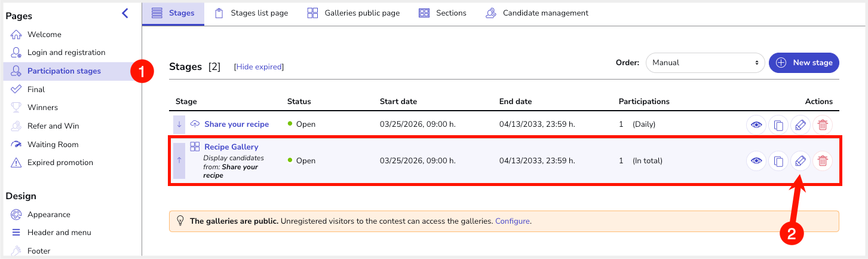Switch to Stages list page tab
This screenshot has height=259, width=868.
point(251,13)
